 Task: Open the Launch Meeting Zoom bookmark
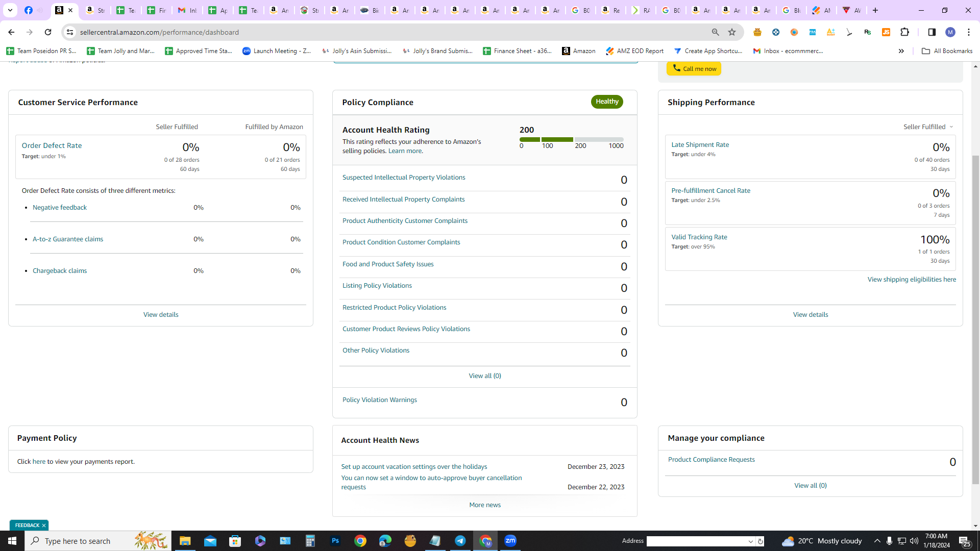(277, 51)
